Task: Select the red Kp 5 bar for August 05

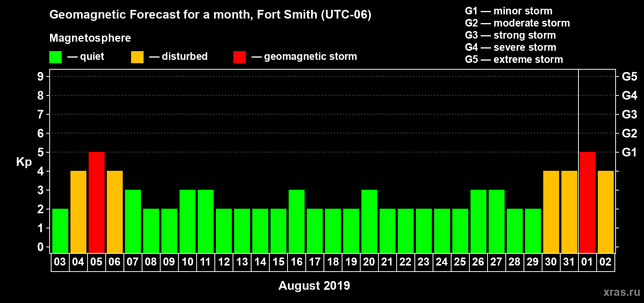Action: tap(97, 203)
